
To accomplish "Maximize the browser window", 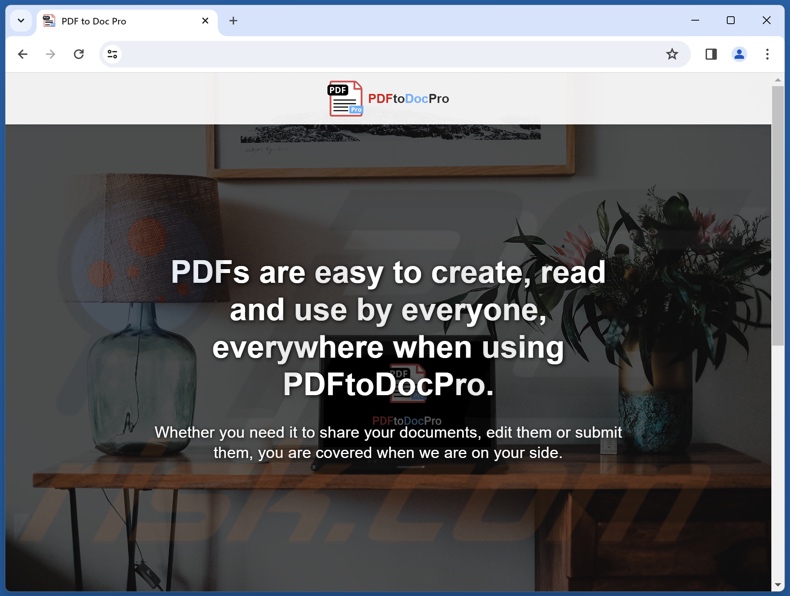I will (x=731, y=21).
